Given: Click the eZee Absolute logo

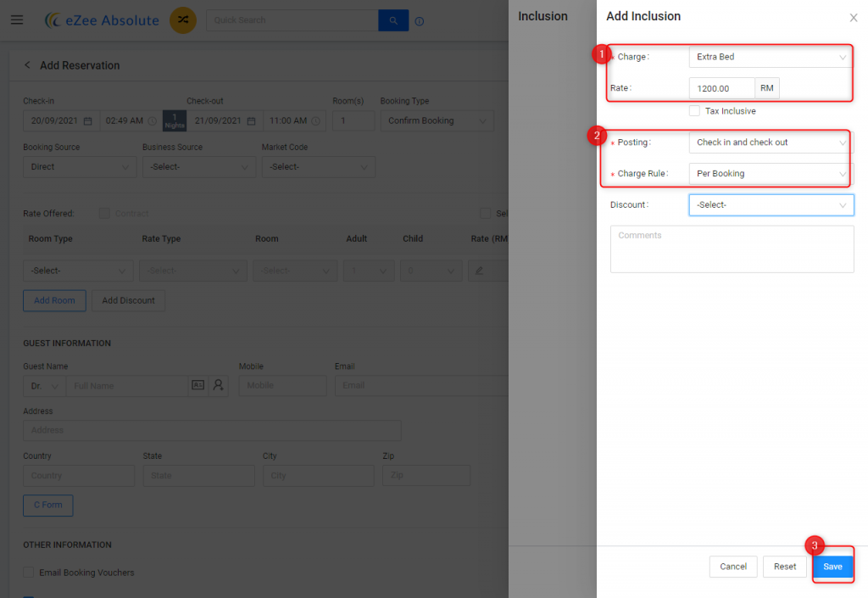Looking at the screenshot, I should coord(102,20).
